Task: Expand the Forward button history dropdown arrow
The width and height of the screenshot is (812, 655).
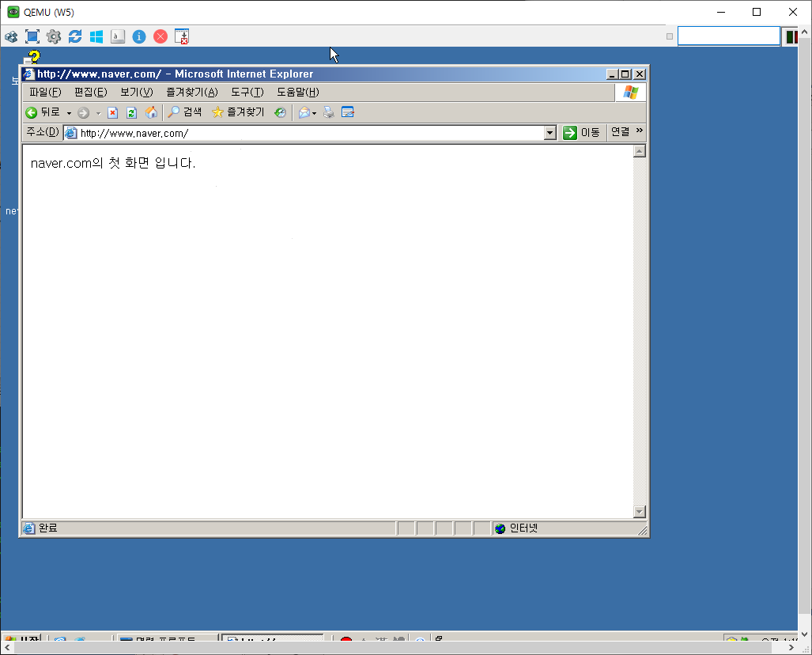Action: pos(98,113)
